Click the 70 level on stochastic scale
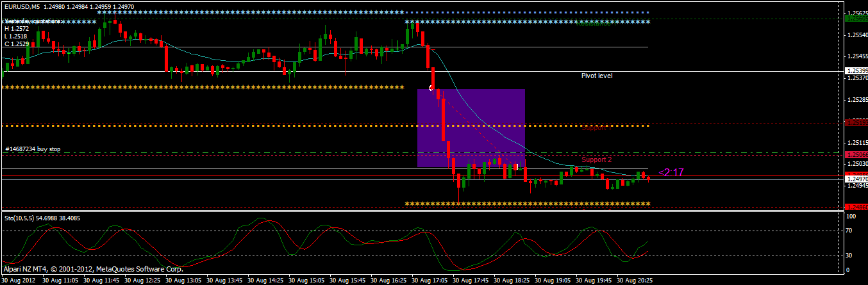Image resolution: width=868 pixels, height=285 pixels. point(851,231)
